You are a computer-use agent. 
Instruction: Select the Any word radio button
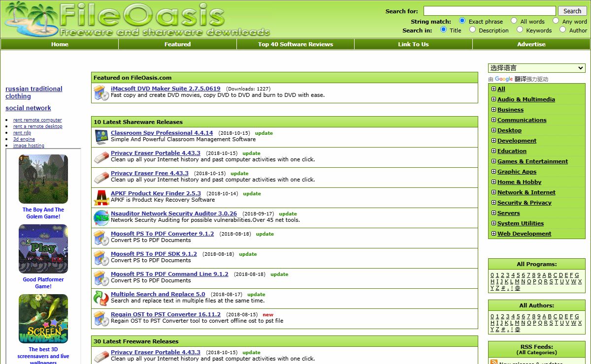(556, 21)
